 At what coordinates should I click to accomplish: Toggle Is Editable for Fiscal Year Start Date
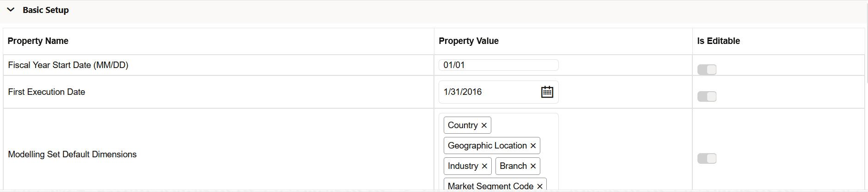707,69
